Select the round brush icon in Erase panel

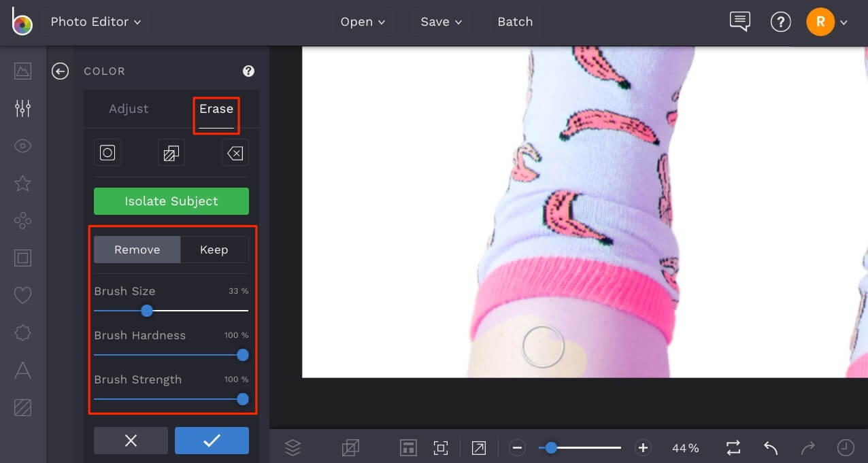(x=107, y=152)
